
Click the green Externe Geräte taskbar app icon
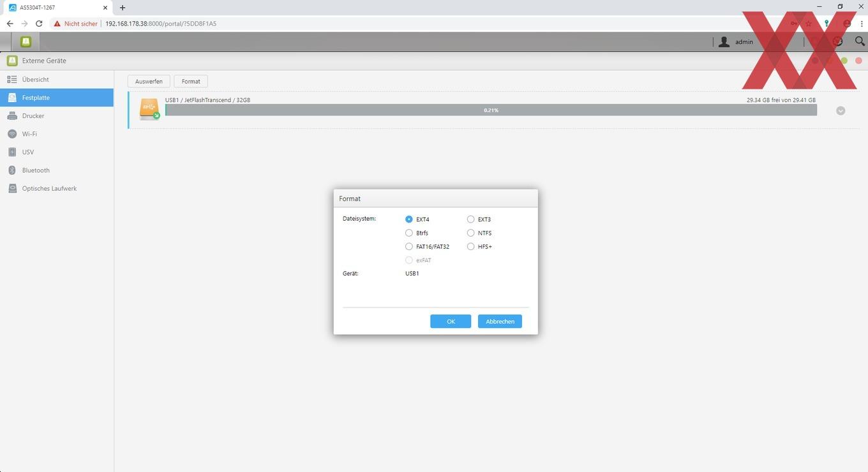pos(26,41)
